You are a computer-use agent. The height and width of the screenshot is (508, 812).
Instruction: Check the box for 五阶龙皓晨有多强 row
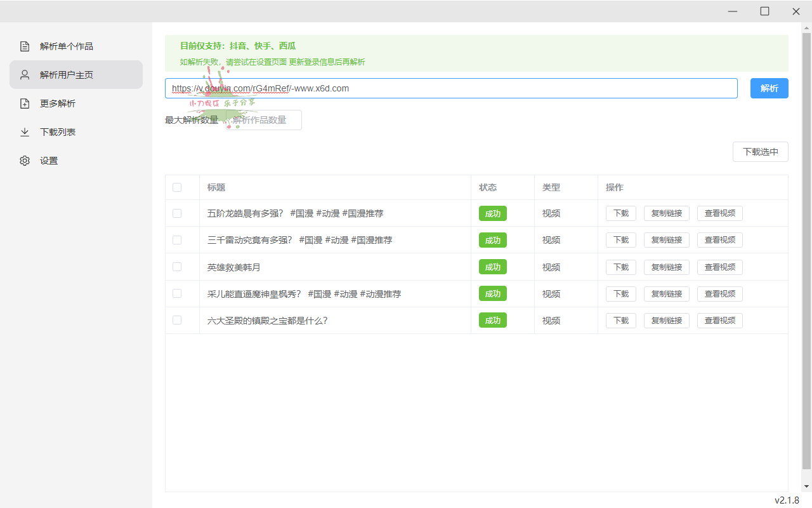[x=177, y=213]
